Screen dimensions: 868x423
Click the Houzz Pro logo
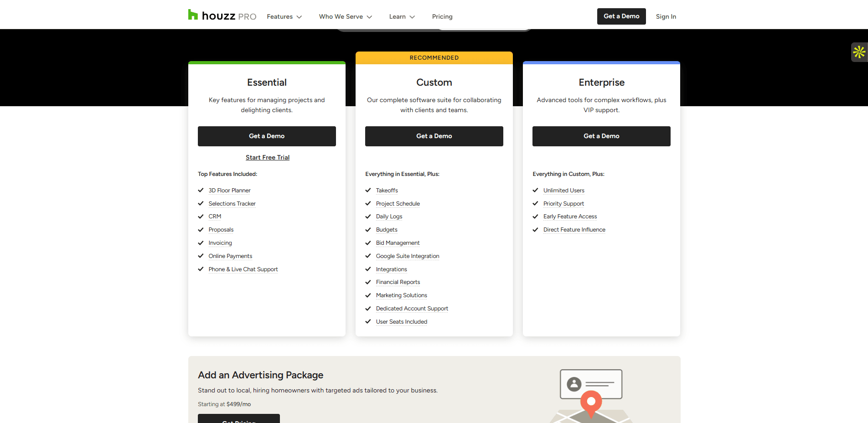(222, 16)
